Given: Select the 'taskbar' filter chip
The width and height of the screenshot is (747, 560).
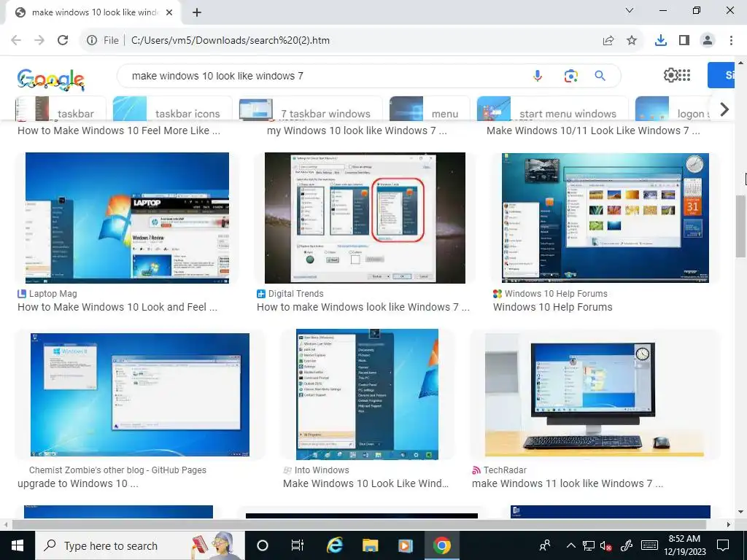Looking at the screenshot, I should [61, 109].
